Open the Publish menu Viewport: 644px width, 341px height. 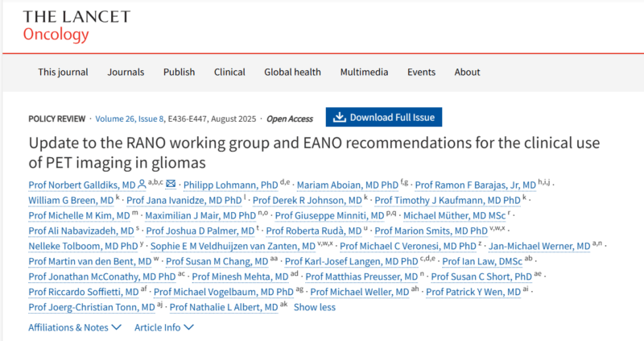click(179, 72)
